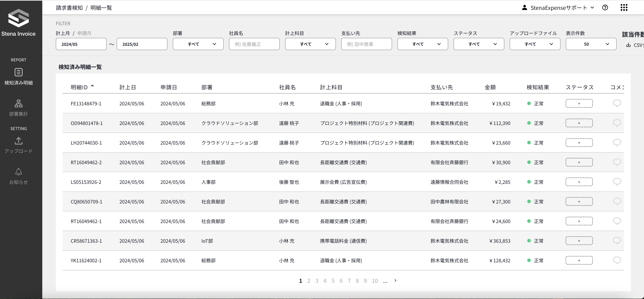Add status for RT16049462-2 row

(x=579, y=162)
